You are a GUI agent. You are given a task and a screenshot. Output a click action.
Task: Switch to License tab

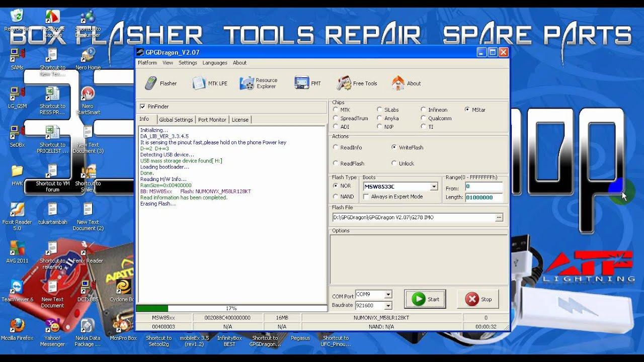pos(240,120)
